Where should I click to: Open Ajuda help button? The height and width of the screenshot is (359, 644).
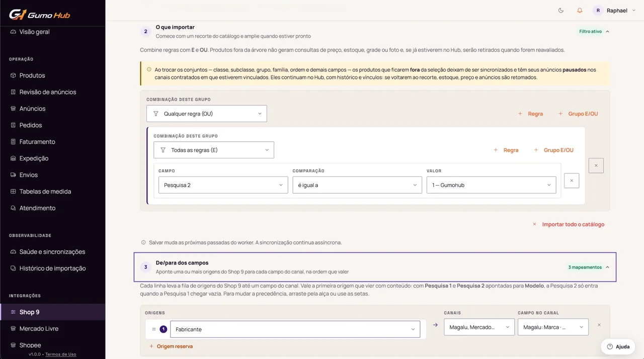(618, 346)
